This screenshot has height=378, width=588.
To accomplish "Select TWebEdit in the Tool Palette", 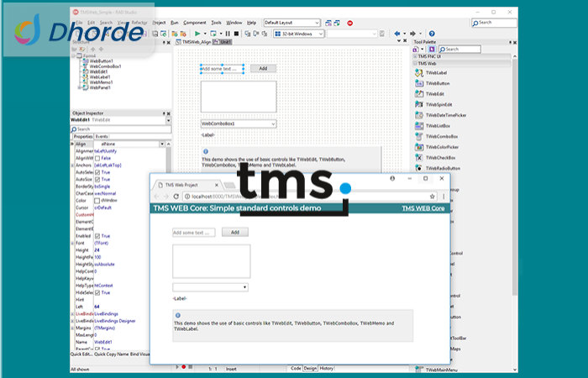I will click(x=430, y=94).
